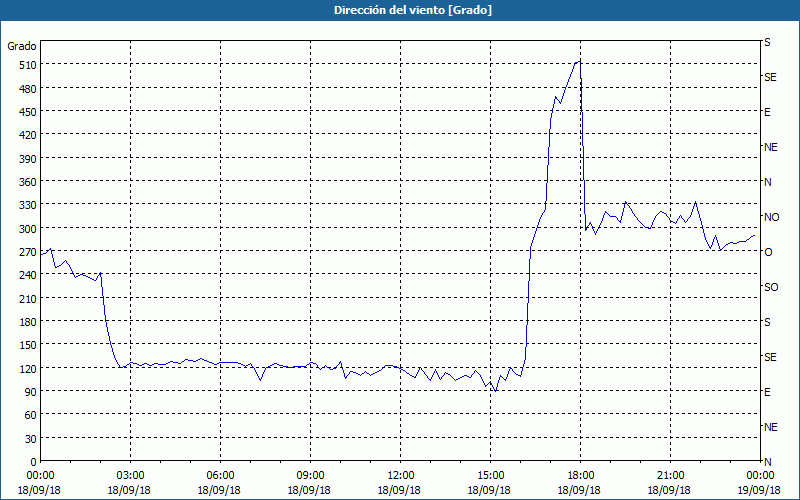The height and width of the screenshot is (500, 800).
Task: Click the 'O' compass label on right axis
Action: point(768,252)
